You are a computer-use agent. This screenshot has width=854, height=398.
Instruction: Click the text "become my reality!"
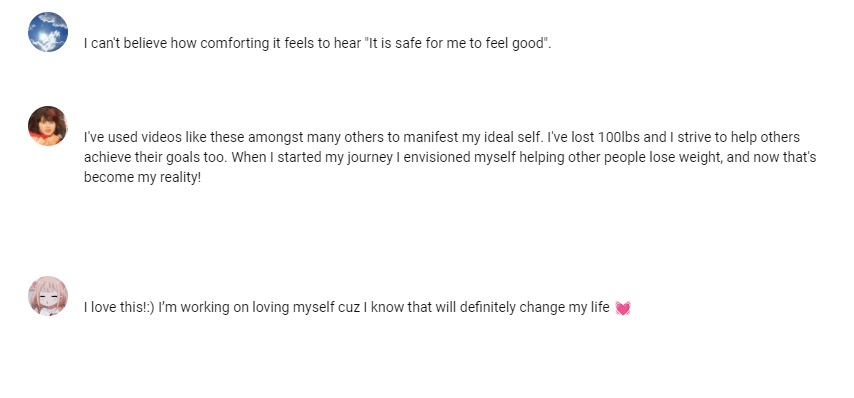[x=143, y=177]
